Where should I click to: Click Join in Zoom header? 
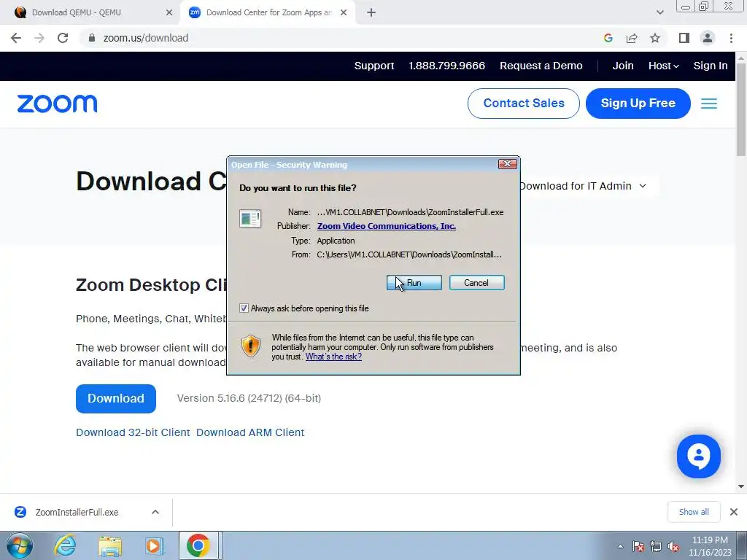(x=623, y=66)
